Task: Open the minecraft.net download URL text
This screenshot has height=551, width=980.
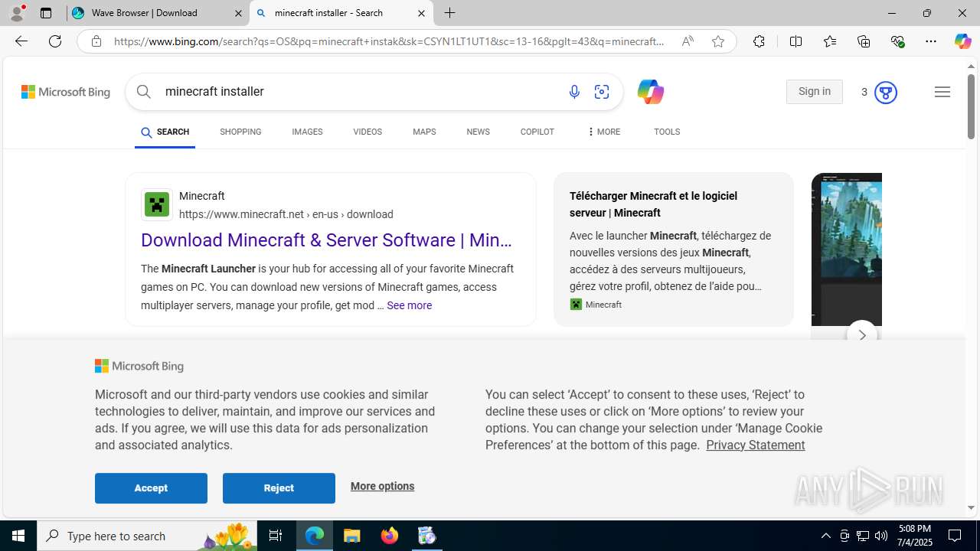Action: pos(286,215)
